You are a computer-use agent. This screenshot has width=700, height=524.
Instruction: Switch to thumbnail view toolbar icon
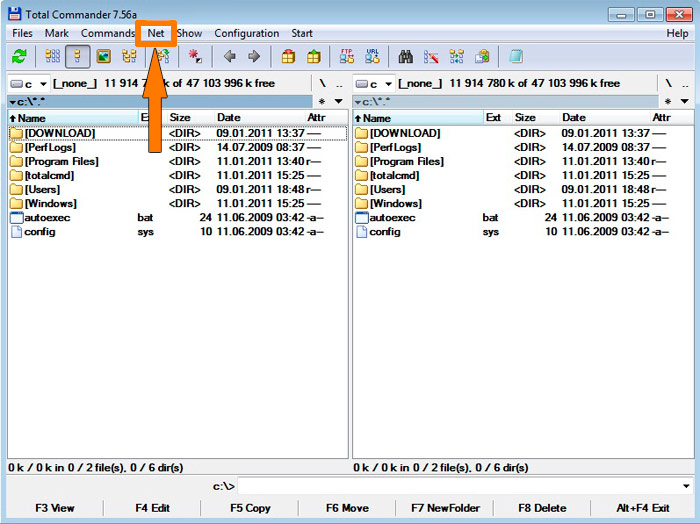coord(103,57)
